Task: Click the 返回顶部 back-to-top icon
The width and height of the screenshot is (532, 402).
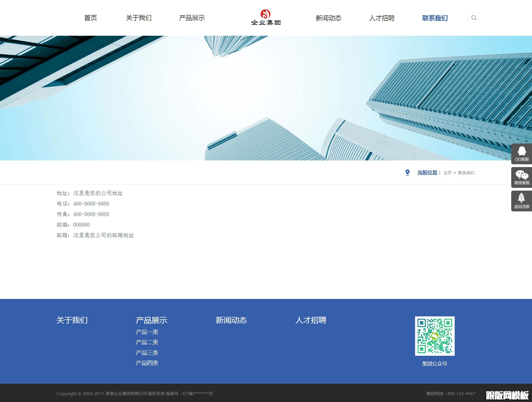Action: pyautogui.click(x=521, y=200)
